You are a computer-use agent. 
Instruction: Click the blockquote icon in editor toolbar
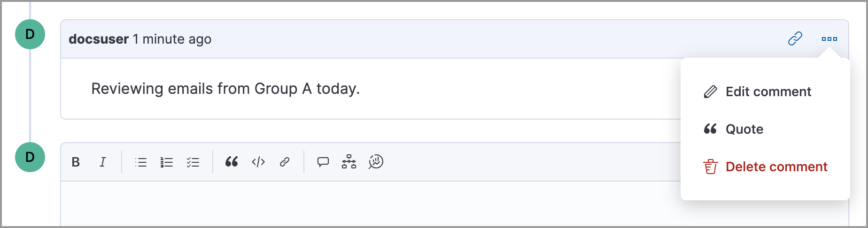point(232,162)
